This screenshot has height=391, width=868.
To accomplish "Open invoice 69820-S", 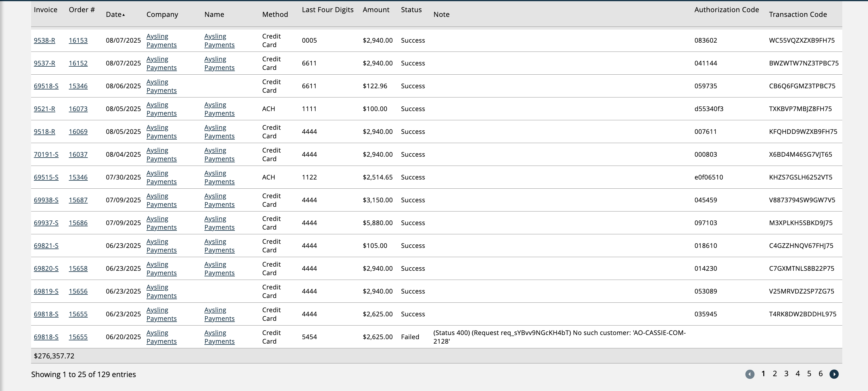I will coord(46,269).
